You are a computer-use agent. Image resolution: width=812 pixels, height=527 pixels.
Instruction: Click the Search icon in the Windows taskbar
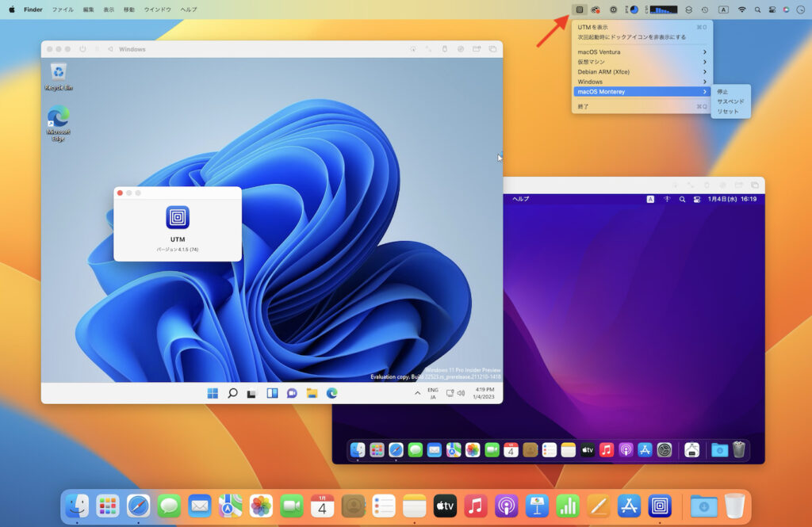tap(232, 391)
